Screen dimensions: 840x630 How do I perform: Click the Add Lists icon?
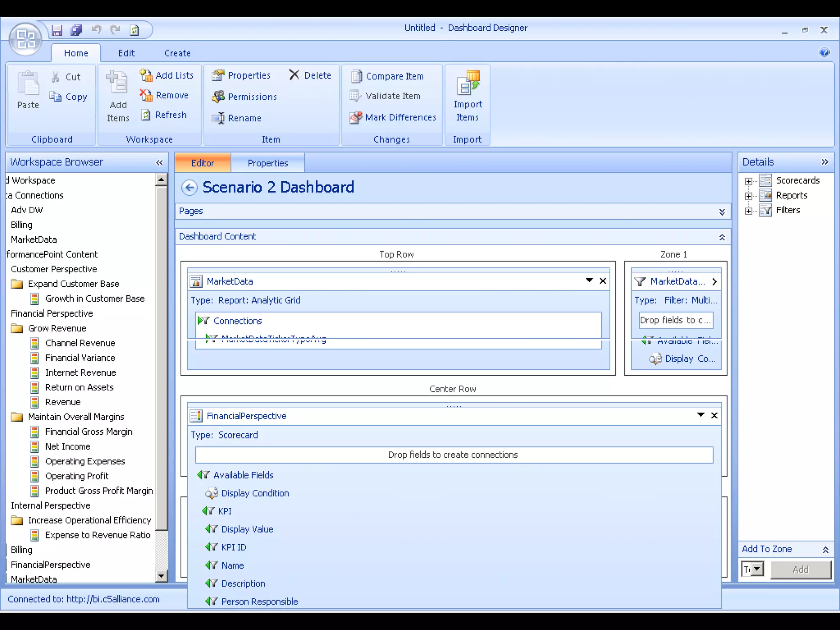[146, 75]
